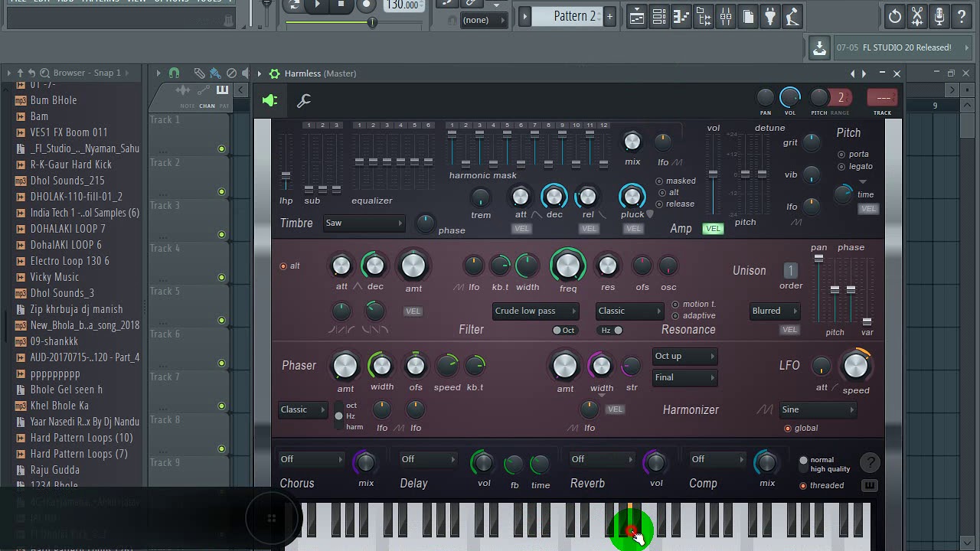Viewport: 980px width, 551px height.
Task: Toggle the playlist magnet snap icon
Action: (175, 73)
